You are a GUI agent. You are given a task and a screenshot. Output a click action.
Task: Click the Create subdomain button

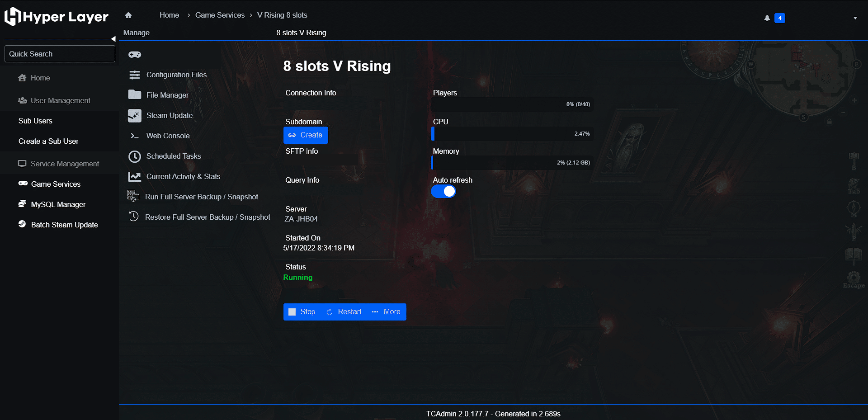306,135
